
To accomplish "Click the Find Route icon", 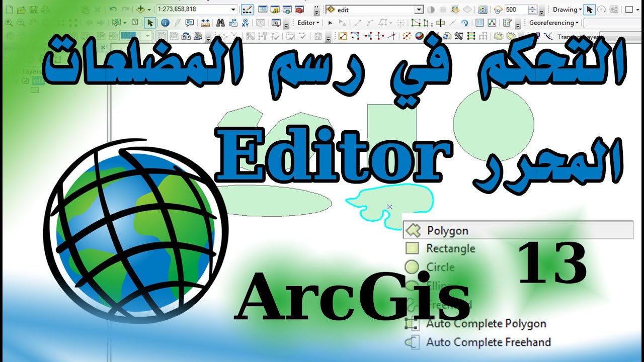I will (x=233, y=23).
